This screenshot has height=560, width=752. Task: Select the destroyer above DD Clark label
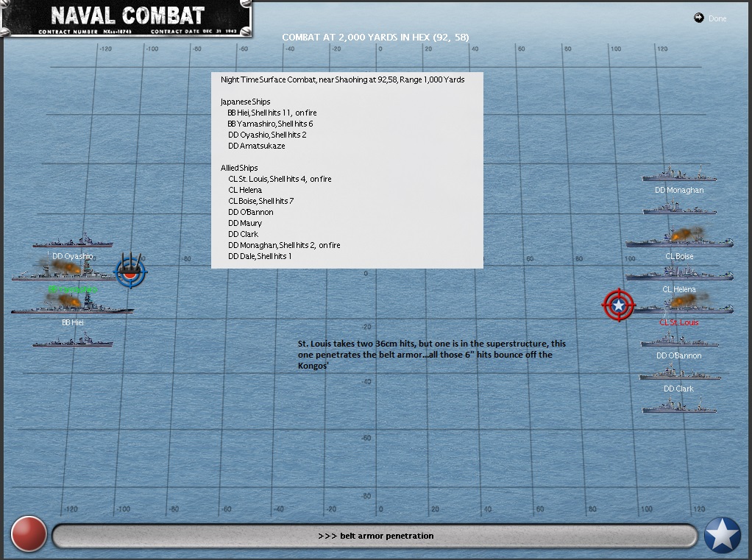(x=680, y=372)
